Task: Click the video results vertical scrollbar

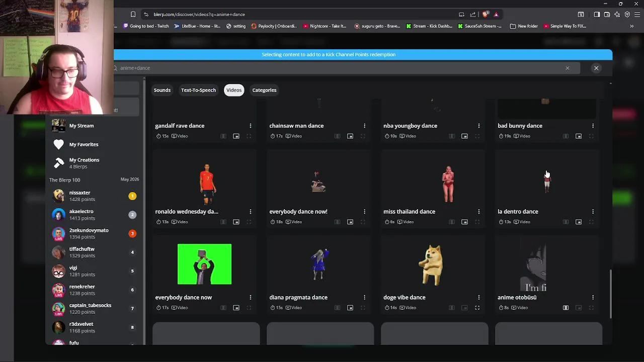Action: pos(611,293)
